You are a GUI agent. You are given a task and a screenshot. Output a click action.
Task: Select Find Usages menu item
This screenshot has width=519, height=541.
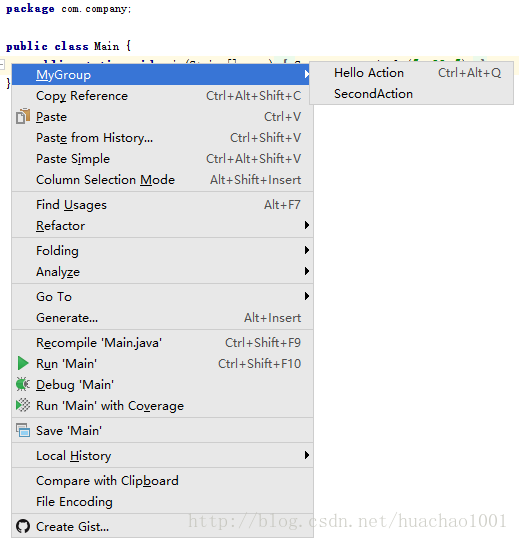[x=162, y=205]
